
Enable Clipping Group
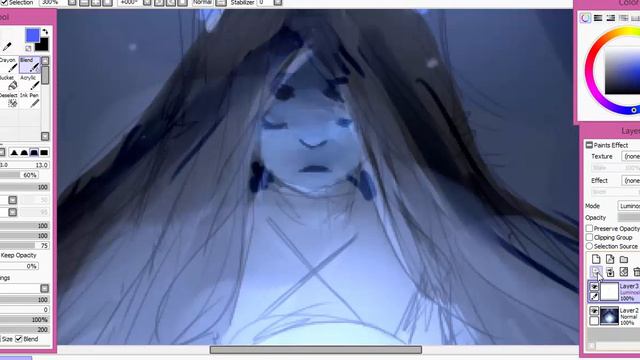click(589, 237)
